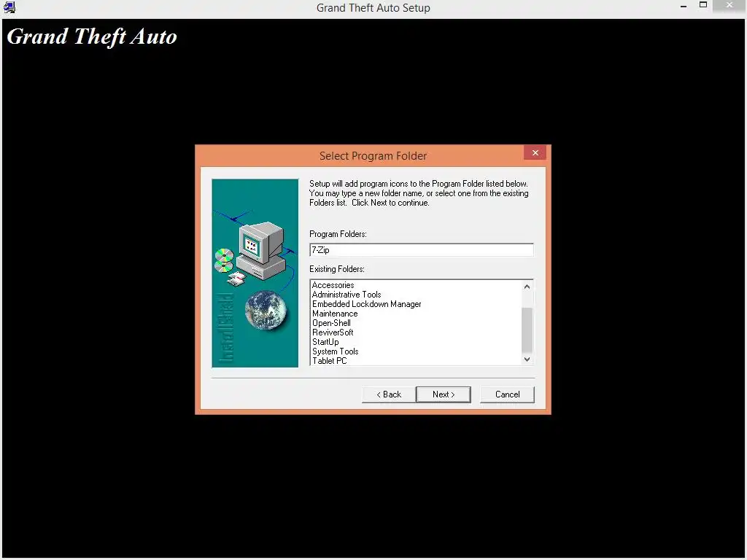
Task: Maximize the Grand Theft Auto Setup window
Action: [703, 5]
